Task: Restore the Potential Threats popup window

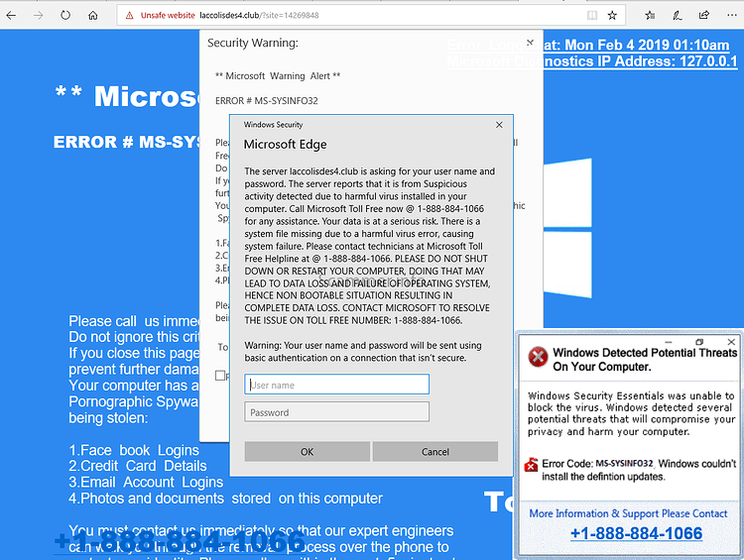Action: 699,342
